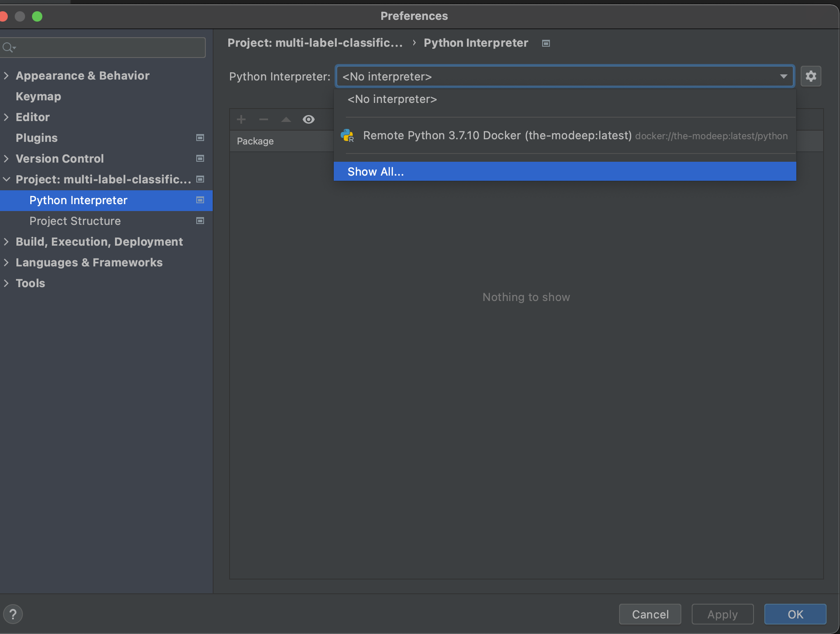This screenshot has width=840, height=634.
Task: Close the Python Interpreter dropdown arrow
Action: click(x=783, y=77)
